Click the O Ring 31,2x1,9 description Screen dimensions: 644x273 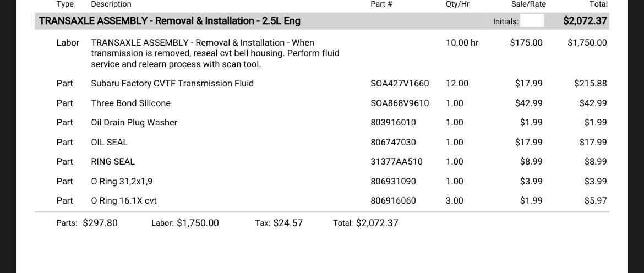pyautogui.click(x=122, y=181)
